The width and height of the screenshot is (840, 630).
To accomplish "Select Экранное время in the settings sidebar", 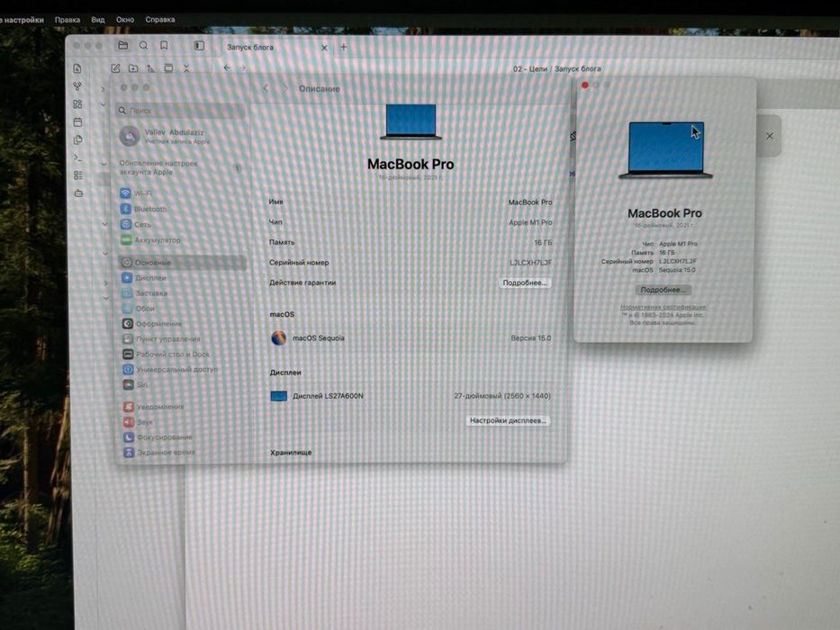I will 159,453.
